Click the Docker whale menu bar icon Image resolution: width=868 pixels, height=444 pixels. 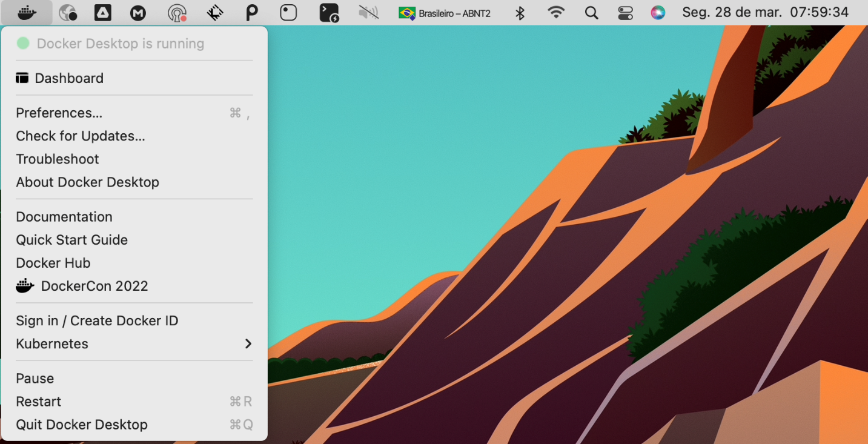click(27, 12)
